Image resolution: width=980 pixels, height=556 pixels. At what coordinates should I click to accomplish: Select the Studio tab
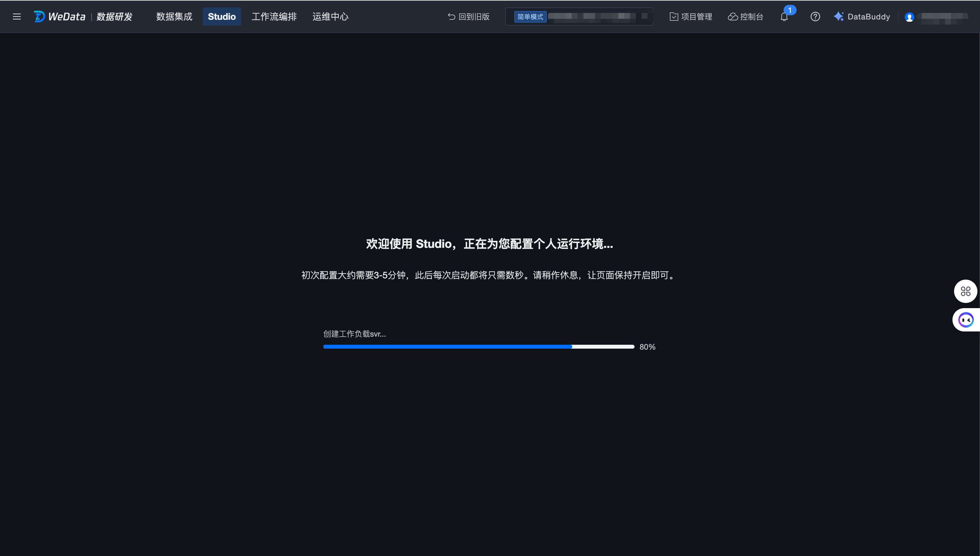(x=222, y=17)
